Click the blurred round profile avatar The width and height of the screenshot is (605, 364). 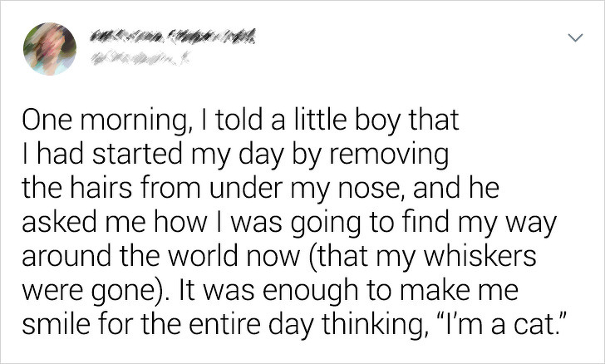pyautogui.click(x=50, y=49)
